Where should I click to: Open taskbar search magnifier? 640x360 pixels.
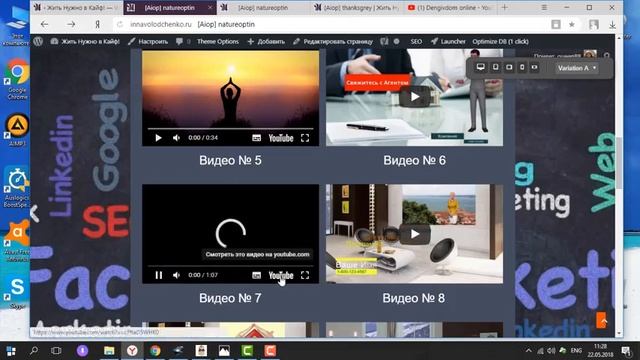click(x=34, y=351)
